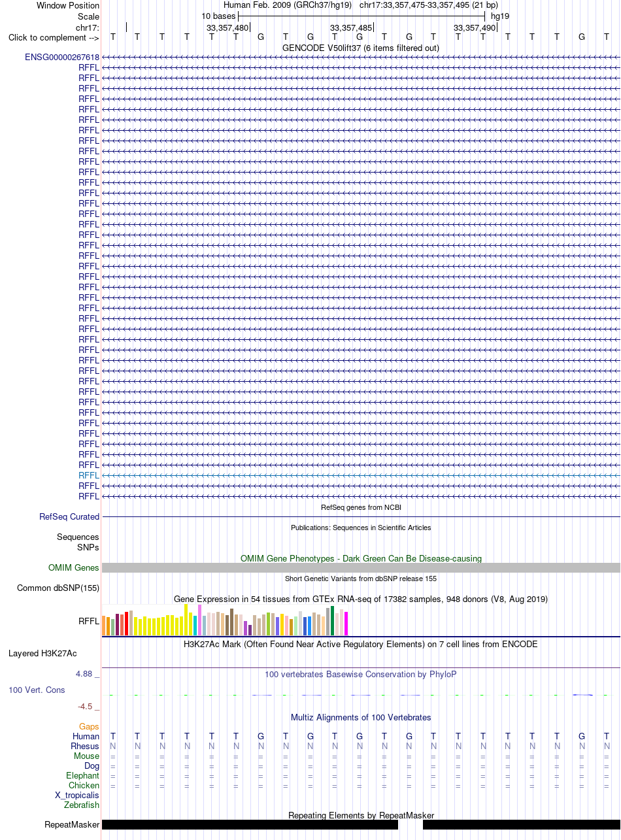Click the right black RepeatMasker block
The width and height of the screenshot is (621, 840).
[522, 825]
